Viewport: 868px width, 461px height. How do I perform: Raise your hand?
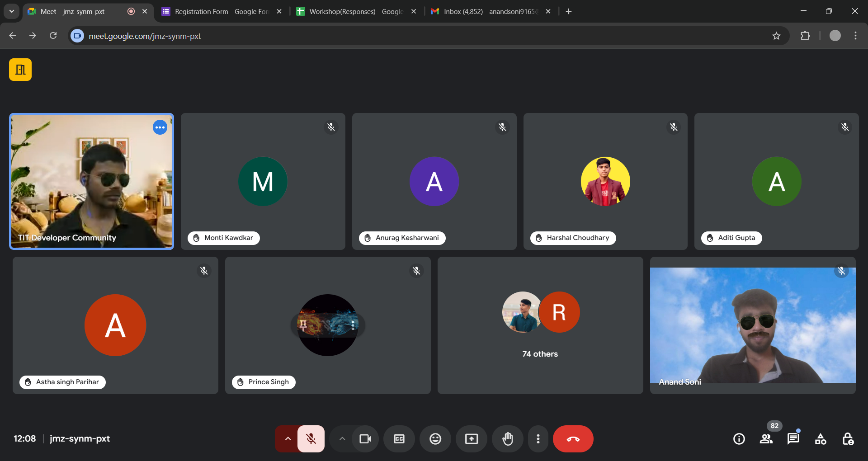click(507, 438)
